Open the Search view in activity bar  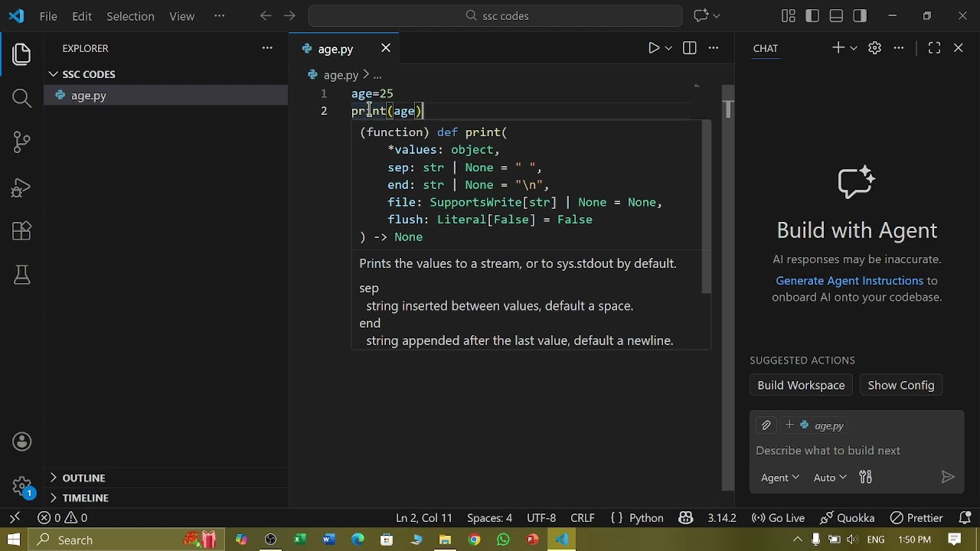[21, 97]
